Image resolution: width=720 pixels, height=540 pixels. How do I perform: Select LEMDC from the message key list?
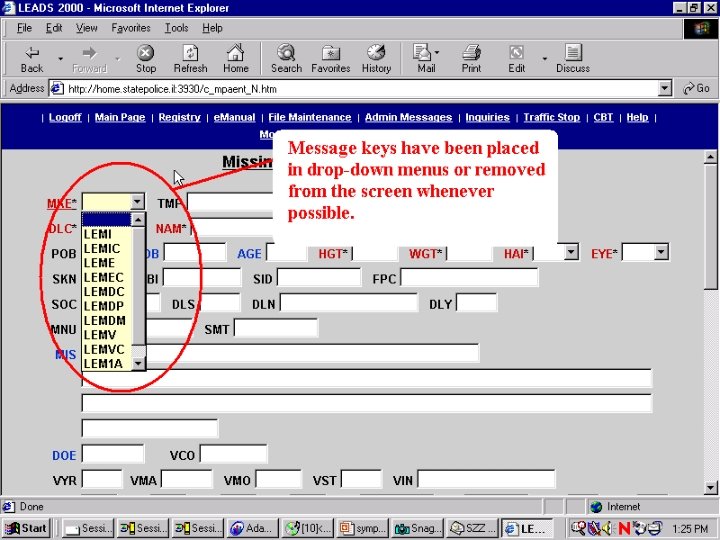pyautogui.click(x=104, y=292)
